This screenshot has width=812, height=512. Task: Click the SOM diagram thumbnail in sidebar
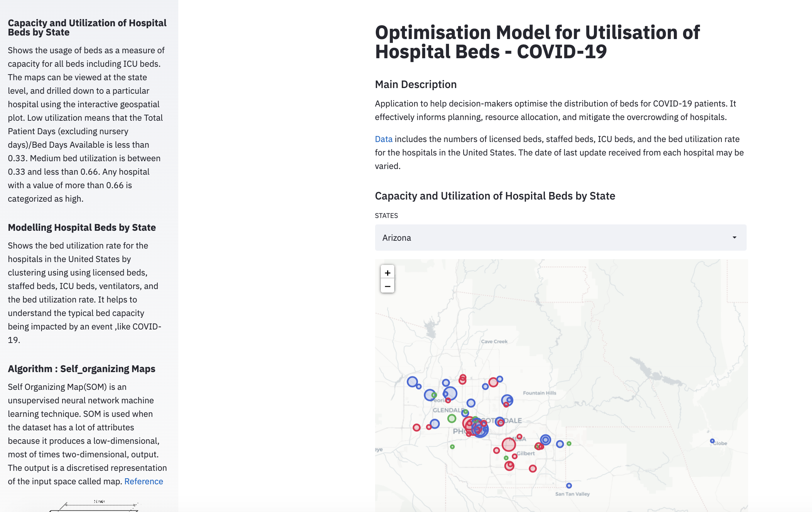point(94,506)
